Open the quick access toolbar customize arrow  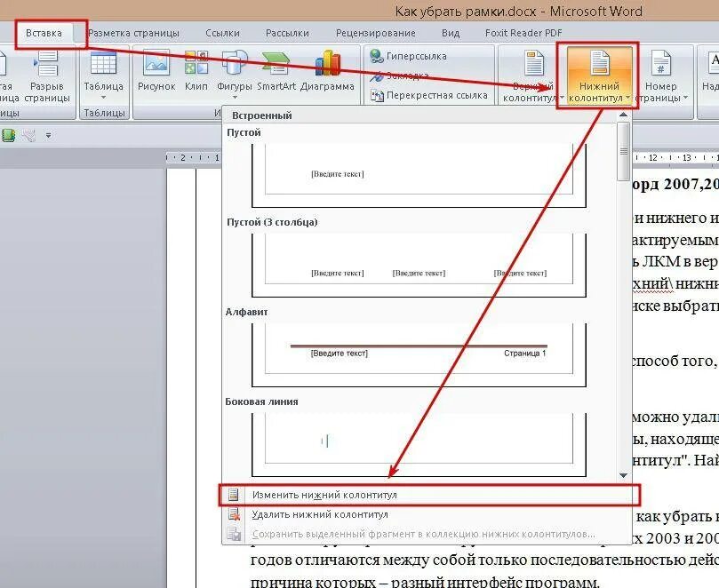(x=48, y=135)
